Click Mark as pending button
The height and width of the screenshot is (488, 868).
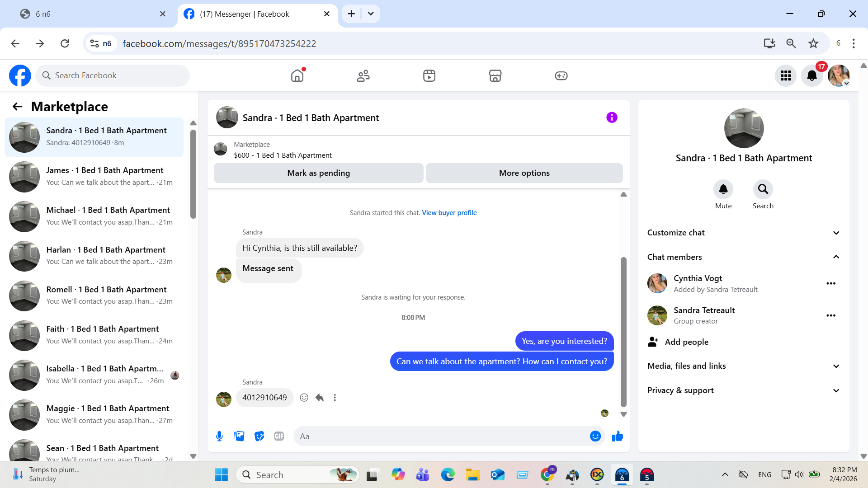(318, 173)
